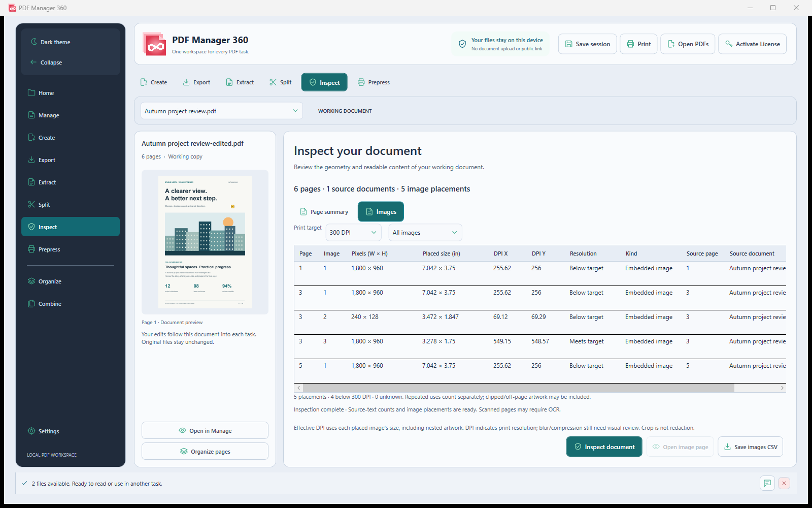Open the sidebar Extract section

pos(71,182)
